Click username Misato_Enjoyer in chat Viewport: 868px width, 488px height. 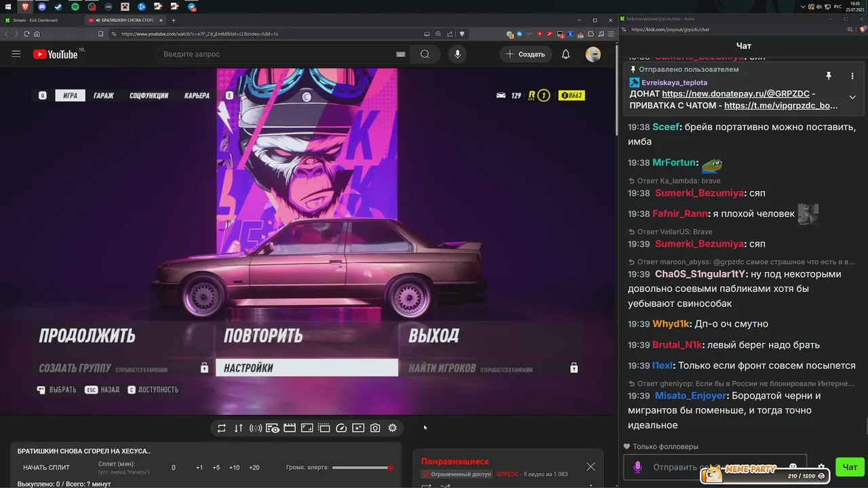(x=691, y=396)
